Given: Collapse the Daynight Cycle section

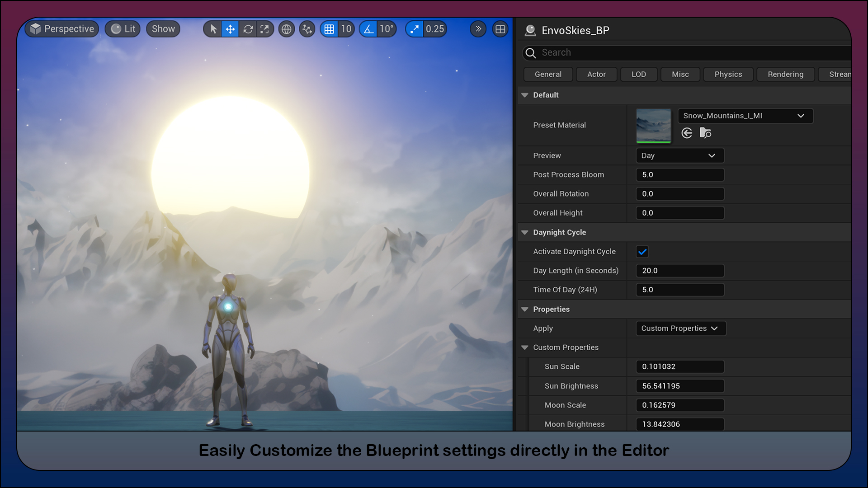Looking at the screenshot, I should click(525, 232).
